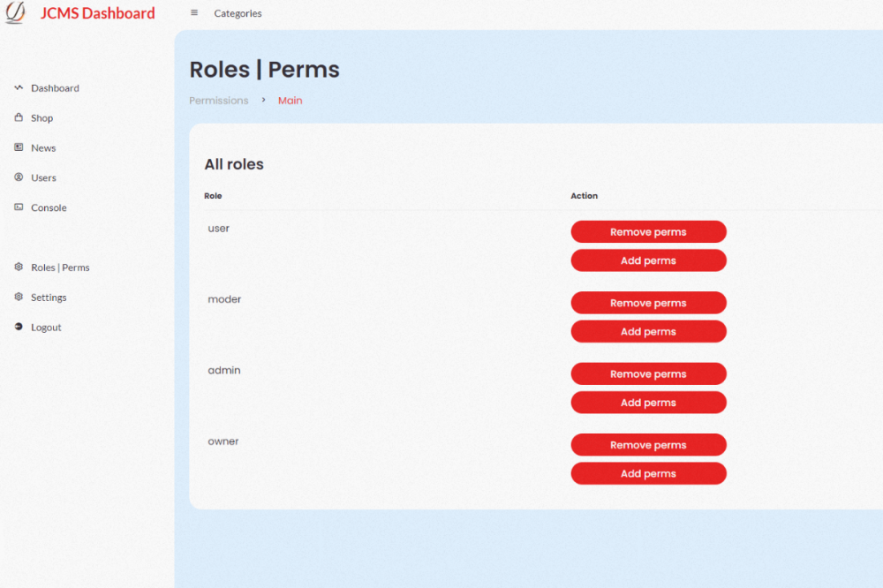Image resolution: width=883 pixels, height=588 pixels.
Task: Click the Dashboard pulse icon in sidebar
Action: tap(19, 88)
